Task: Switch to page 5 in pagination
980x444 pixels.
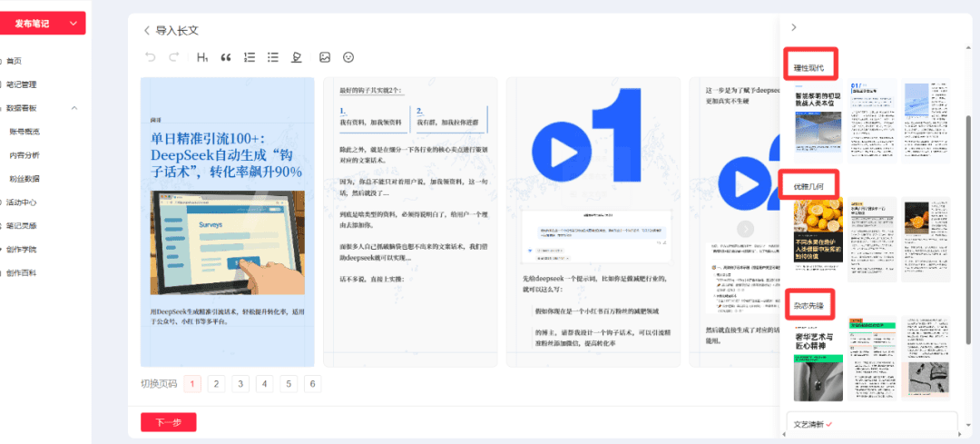Action: (289, 383)
